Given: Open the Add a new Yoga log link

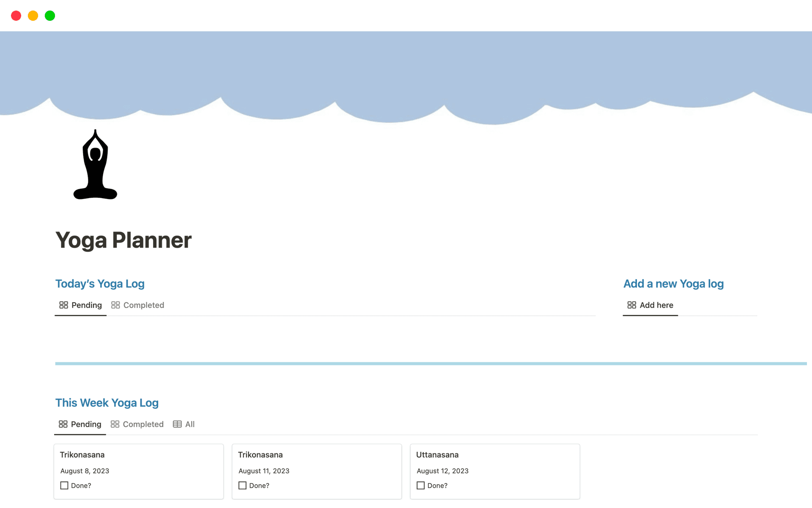Looking at the screenshot, I should [x=673, y=284].
